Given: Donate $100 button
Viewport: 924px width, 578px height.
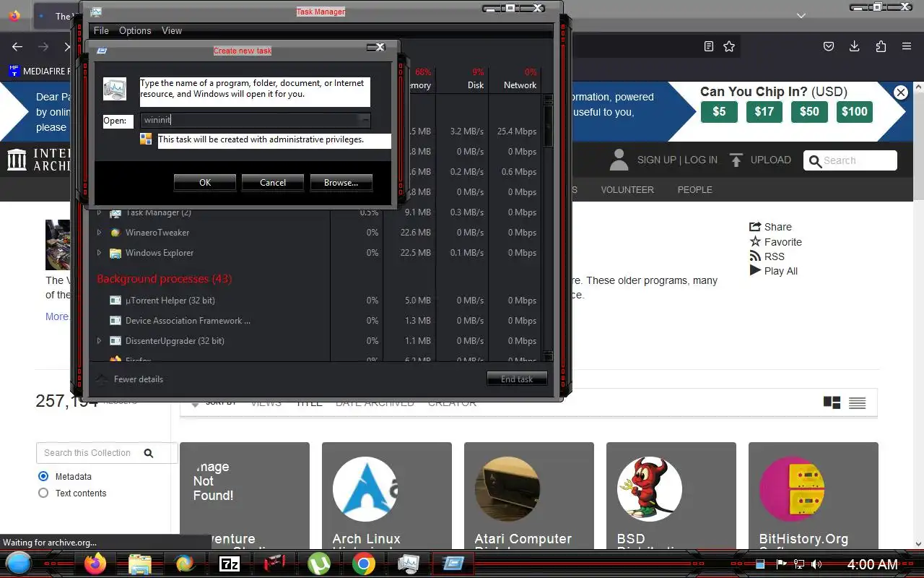Looking at the screenshot, I should coord(855,111).
